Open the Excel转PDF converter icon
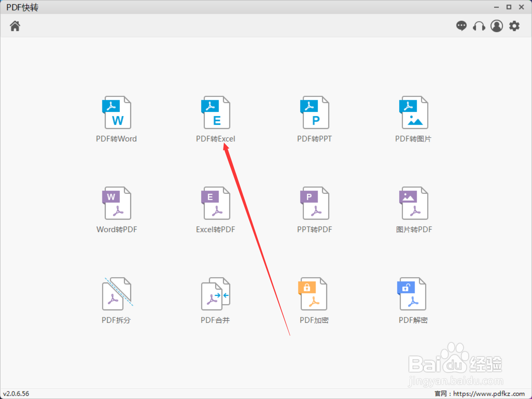 point(216,203)
